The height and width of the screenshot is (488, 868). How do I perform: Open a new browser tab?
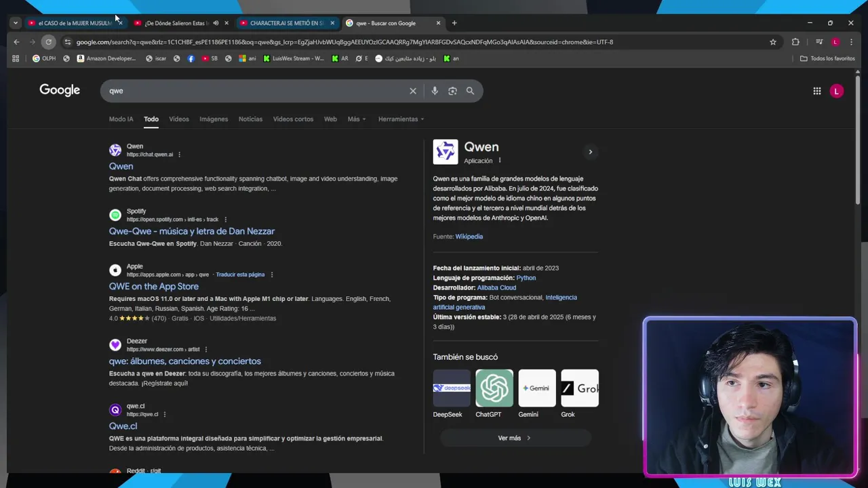click(454, 23)
